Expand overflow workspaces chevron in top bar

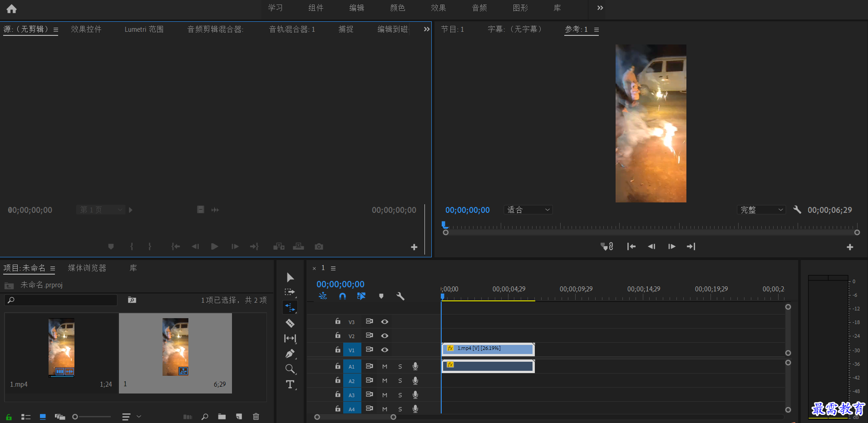coord(600,8)
